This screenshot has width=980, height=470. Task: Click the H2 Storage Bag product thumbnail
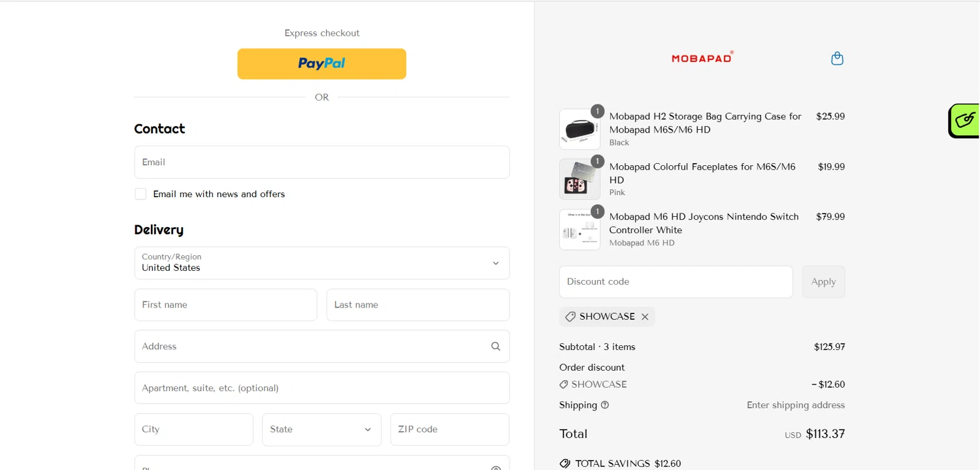pos(580,129)
